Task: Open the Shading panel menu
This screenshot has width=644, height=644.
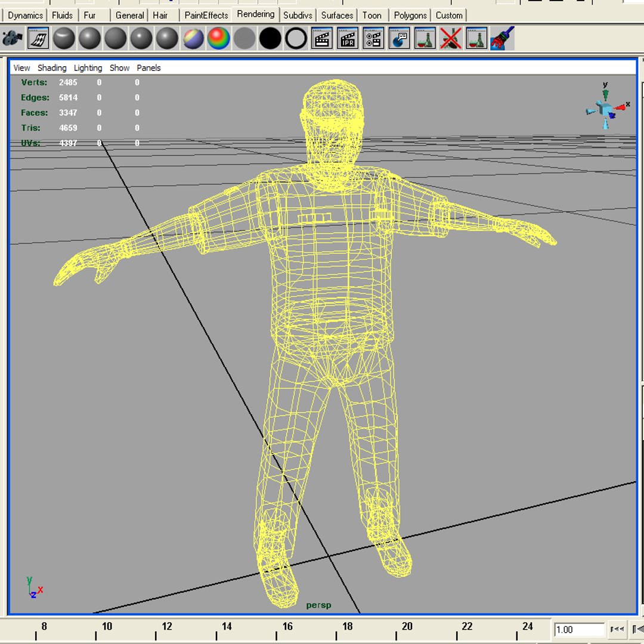Action: pyautogui.click(x=52, y=68)
